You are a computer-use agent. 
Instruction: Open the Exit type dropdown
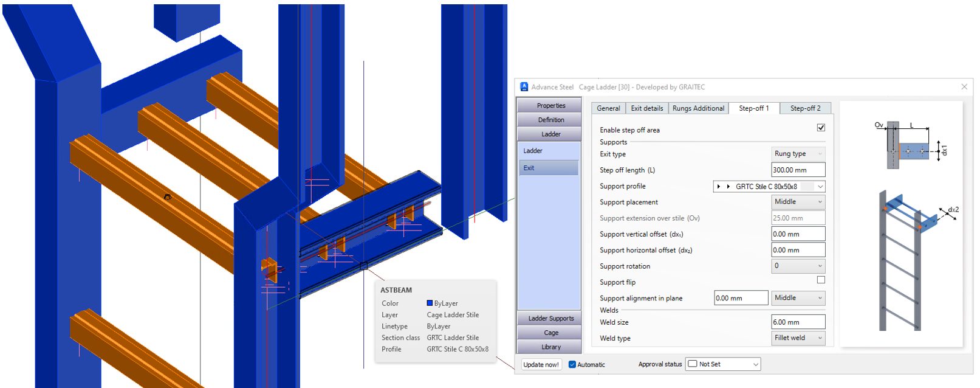[798, 154]
